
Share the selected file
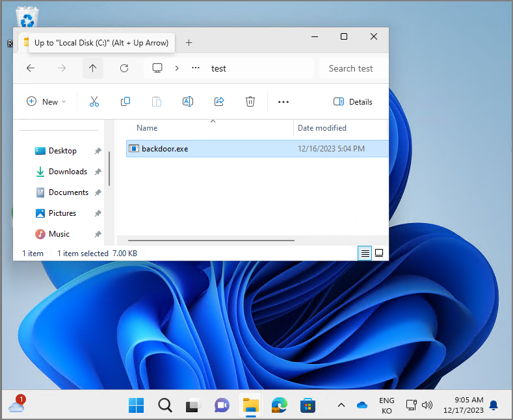(x=219, y=101)
